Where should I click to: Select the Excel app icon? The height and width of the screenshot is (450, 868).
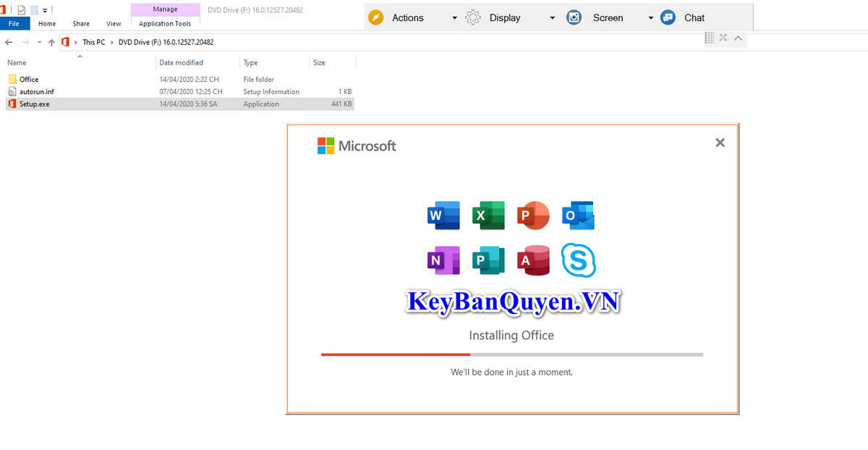(x=488, y=215)
